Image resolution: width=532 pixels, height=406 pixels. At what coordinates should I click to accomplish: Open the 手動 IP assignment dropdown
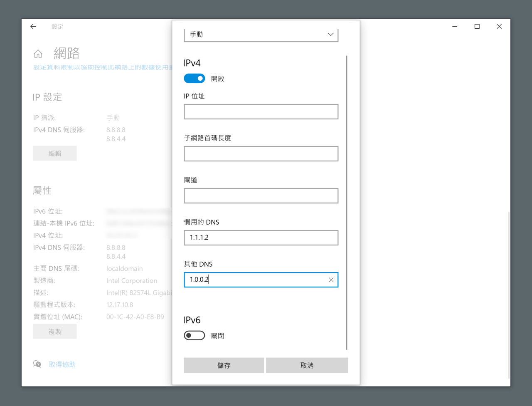pos(261,35)
